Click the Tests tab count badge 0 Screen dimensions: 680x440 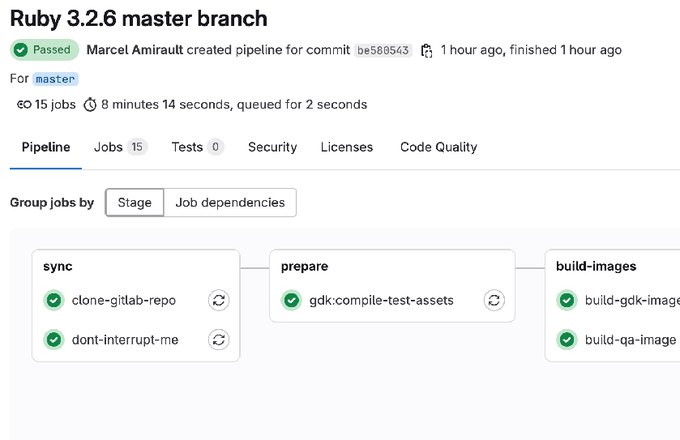[x=216, y=147]
